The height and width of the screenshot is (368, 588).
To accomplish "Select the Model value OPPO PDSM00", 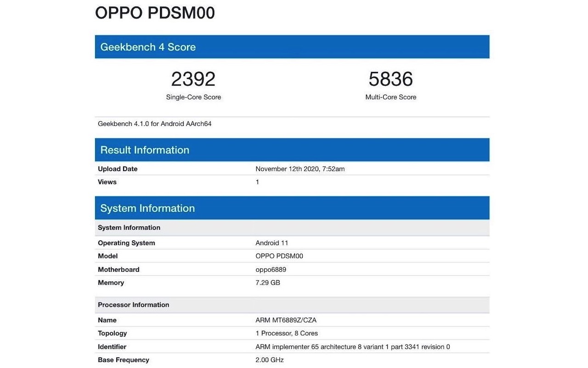I will pos(279,256).
